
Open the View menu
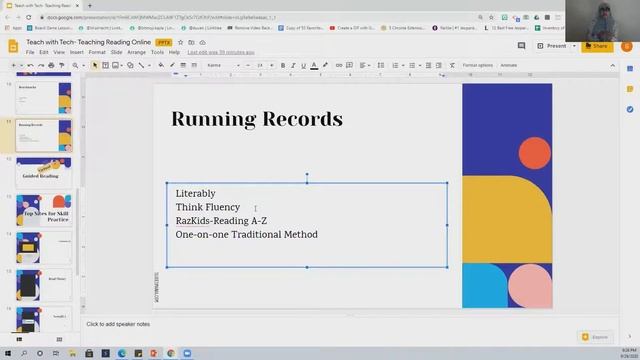[59, 52]
